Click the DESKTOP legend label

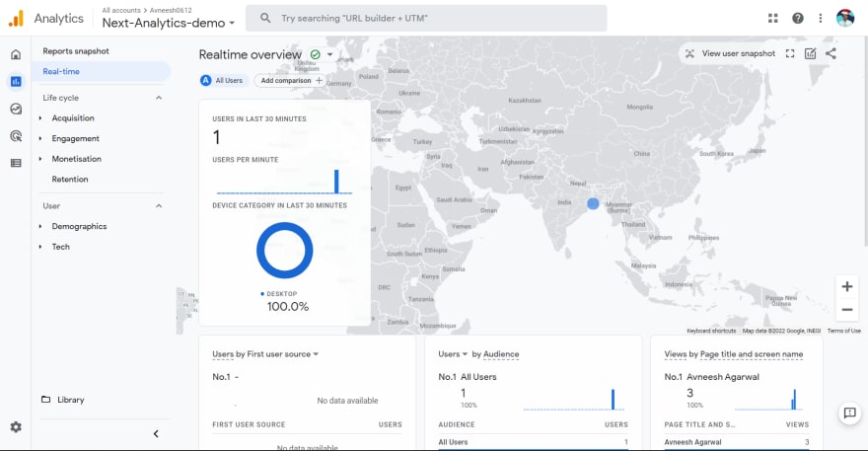pos(282,294)
